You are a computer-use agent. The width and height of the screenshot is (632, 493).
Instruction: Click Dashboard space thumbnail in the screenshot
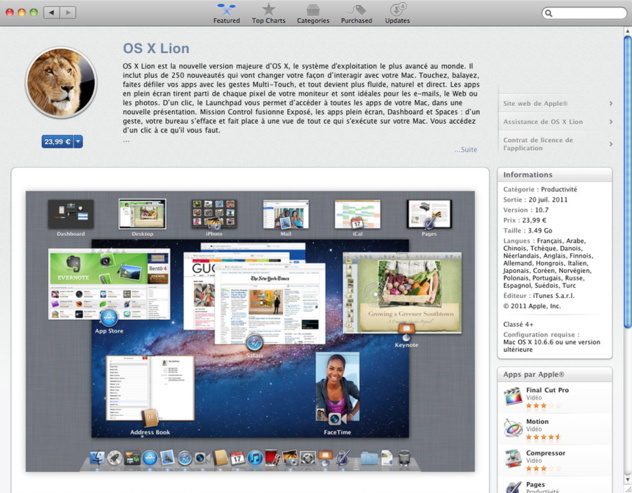click(x=71, y=214)
